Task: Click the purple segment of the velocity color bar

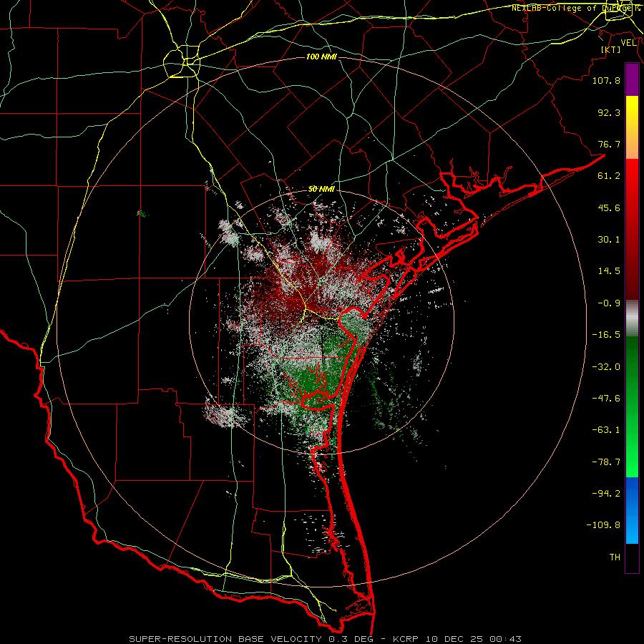Action: (632, 80)
